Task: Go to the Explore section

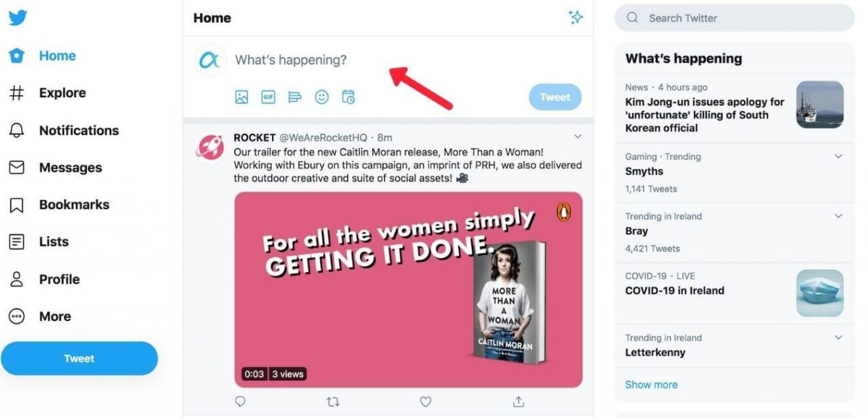Action: (61, 93)
